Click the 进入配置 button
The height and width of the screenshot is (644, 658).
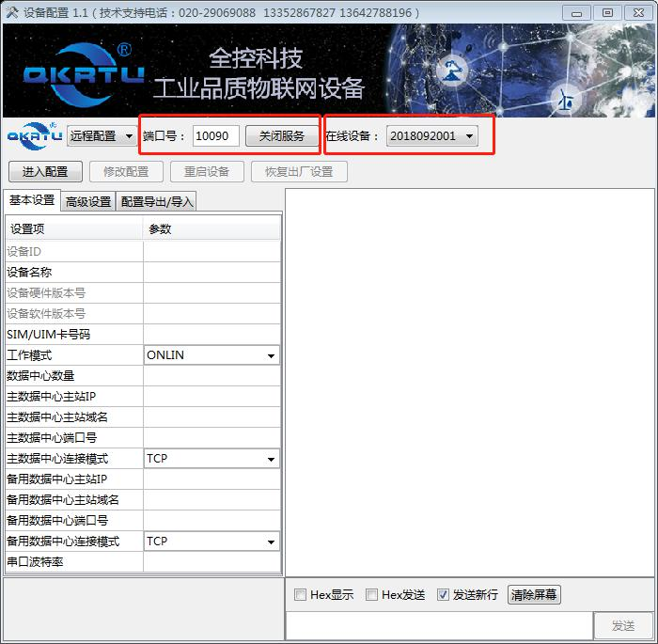(x=45, y=172)
